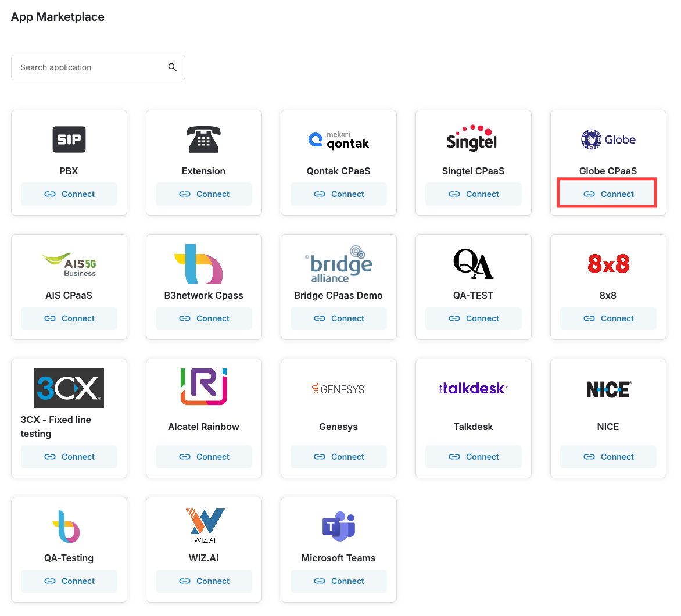Click the Globe CPaaS title

pyautogui.click(x=608, y=171)
